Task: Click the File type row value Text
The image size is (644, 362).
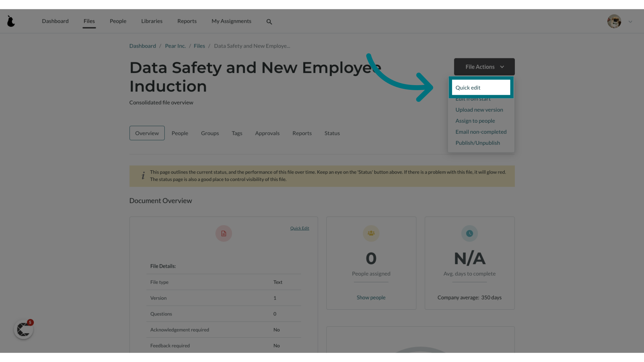Action: [278, 282]
